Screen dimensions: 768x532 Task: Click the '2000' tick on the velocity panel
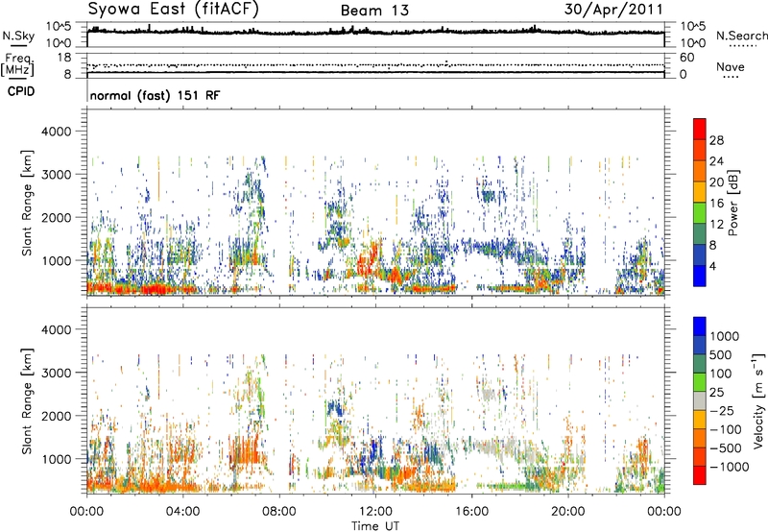pyautogui.click(x=57, y=416)
